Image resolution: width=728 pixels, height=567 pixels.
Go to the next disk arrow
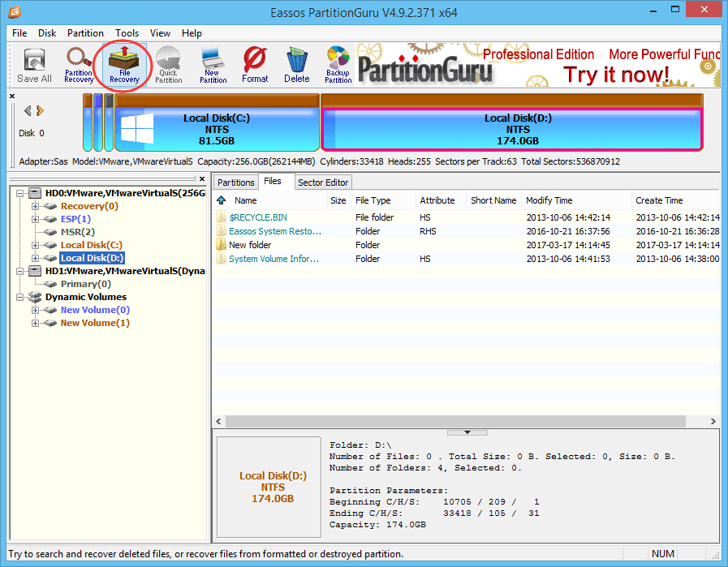click(40, 110)
